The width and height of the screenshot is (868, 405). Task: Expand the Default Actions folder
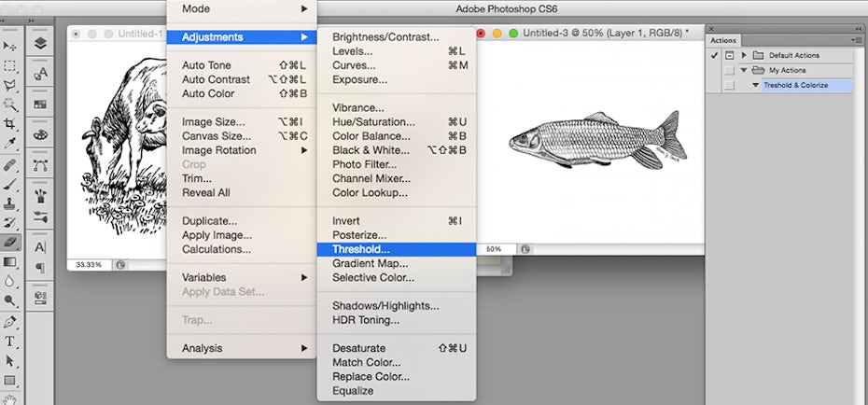(744, 55)
